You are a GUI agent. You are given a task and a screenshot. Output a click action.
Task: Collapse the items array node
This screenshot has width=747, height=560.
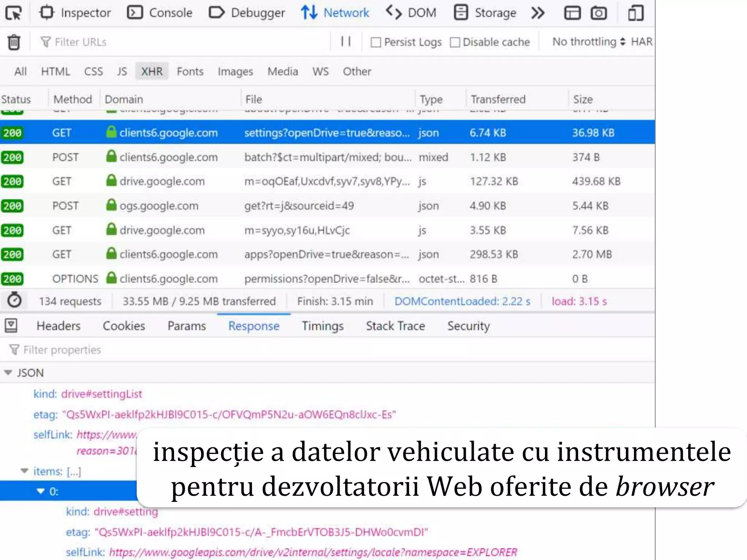24,471
